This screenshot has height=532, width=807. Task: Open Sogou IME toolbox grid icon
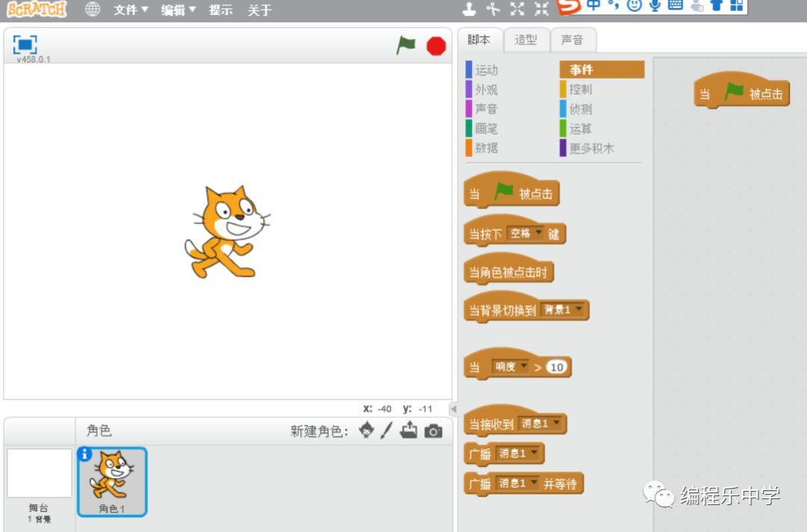737,5
